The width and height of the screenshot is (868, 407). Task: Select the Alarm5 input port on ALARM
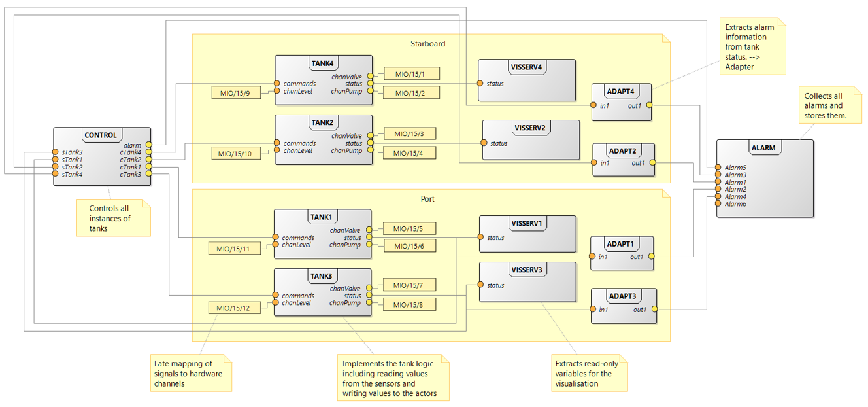click(718, 168)
